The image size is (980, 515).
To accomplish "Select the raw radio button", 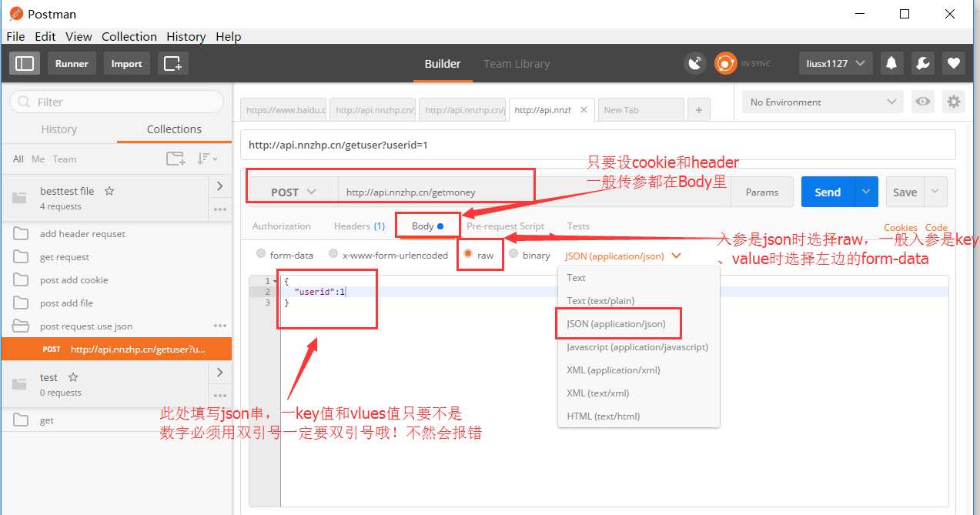I will point(467,254).
